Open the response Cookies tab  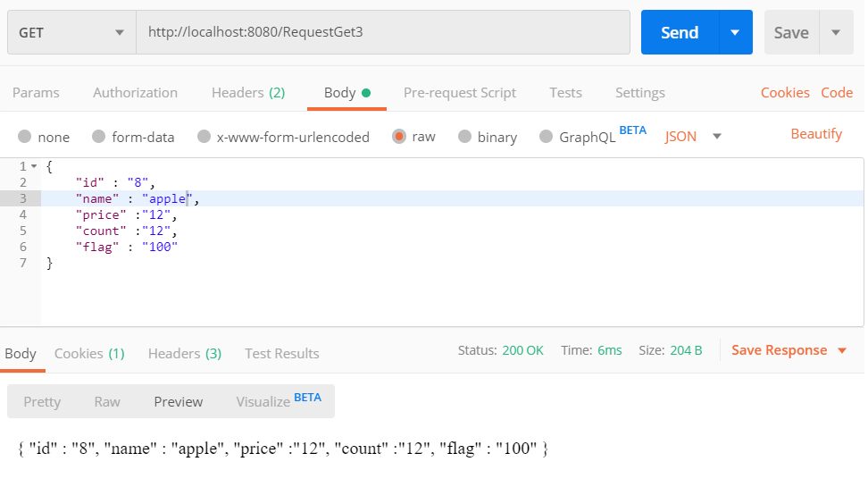tap(89, 353)
